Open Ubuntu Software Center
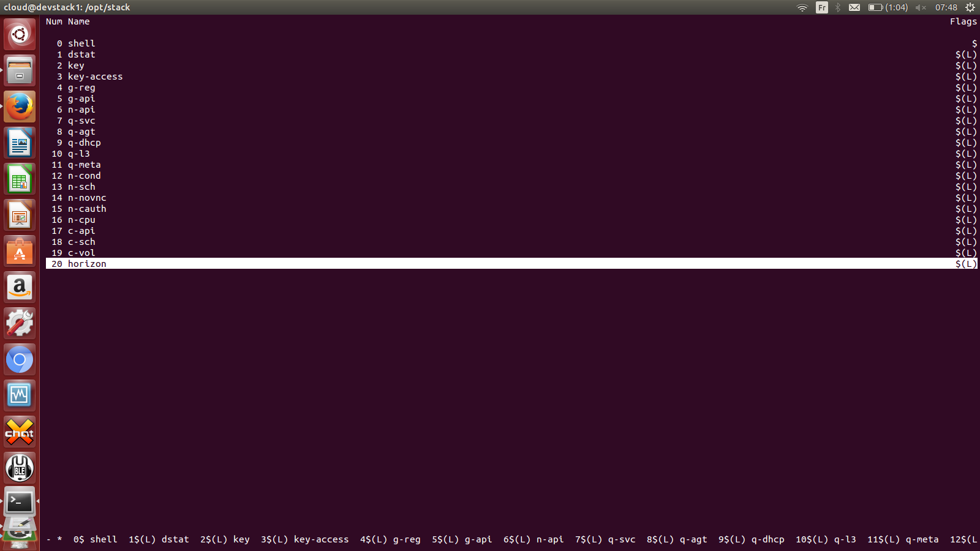 tap(19, 252)
